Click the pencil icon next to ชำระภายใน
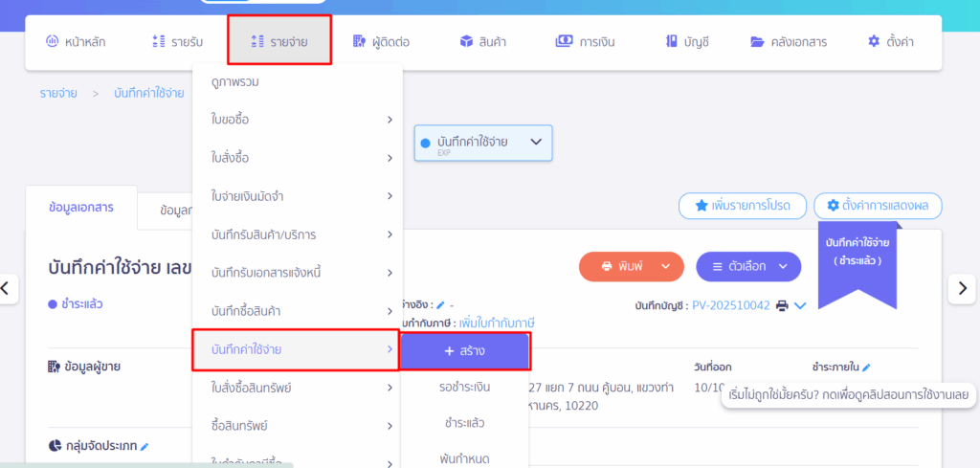The image size is (980, 468). click(866, 367)
